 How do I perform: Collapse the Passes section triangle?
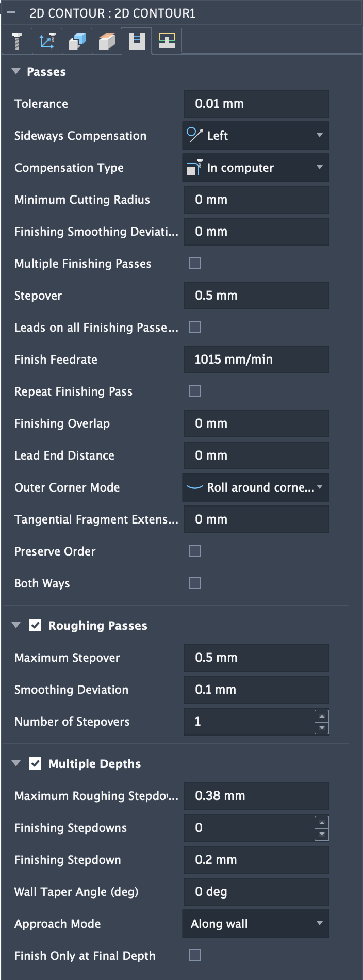[x=16, y=72]
